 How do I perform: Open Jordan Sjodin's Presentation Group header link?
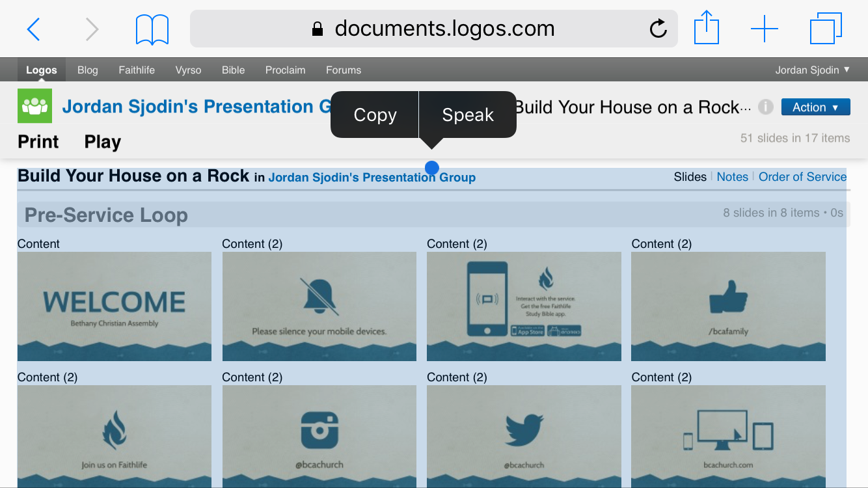pyautogui.click(x=197, y=107)
